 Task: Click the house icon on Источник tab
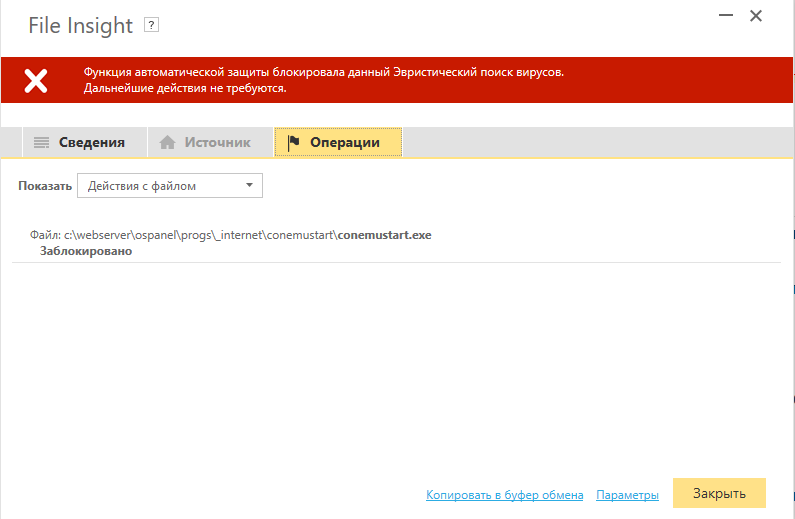(x=167, y=143)
